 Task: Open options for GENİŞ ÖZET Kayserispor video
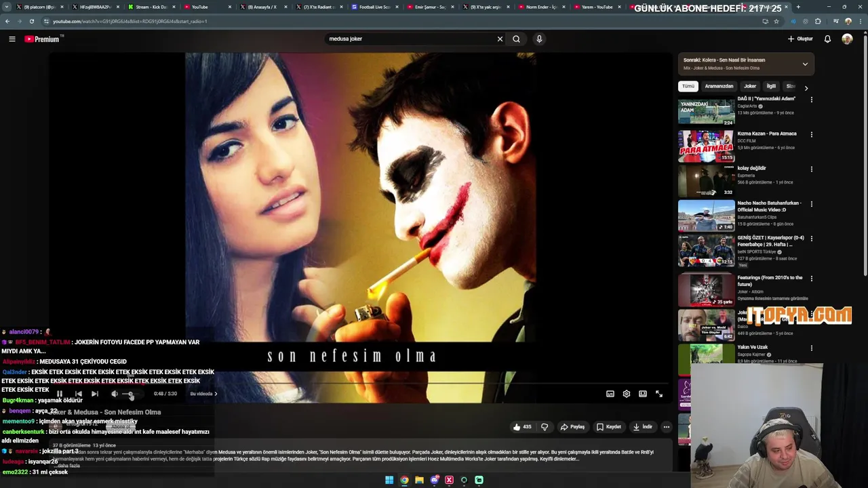pyautogui.click(x=811, y=239)
